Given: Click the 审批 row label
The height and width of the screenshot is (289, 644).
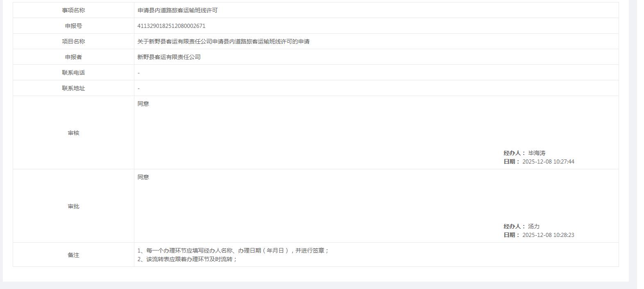Looking at the screenshot, I should pos(73,206).
